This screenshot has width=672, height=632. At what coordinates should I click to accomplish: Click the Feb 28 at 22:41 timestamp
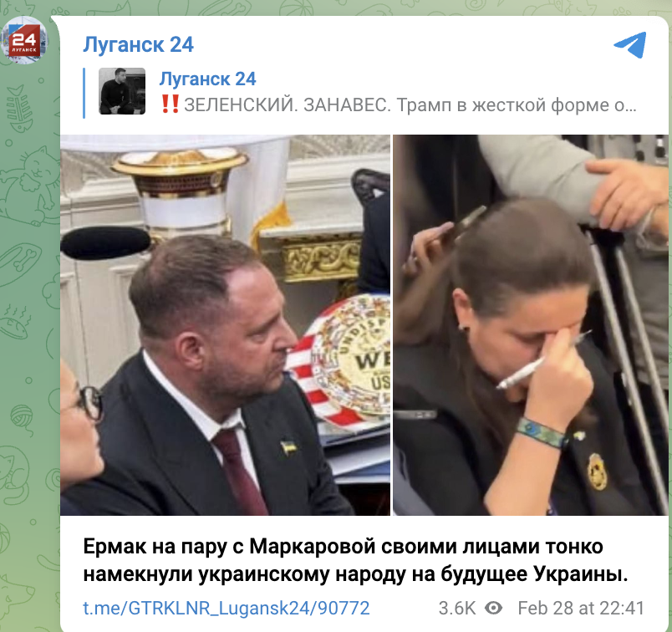(x=581, y=608)
